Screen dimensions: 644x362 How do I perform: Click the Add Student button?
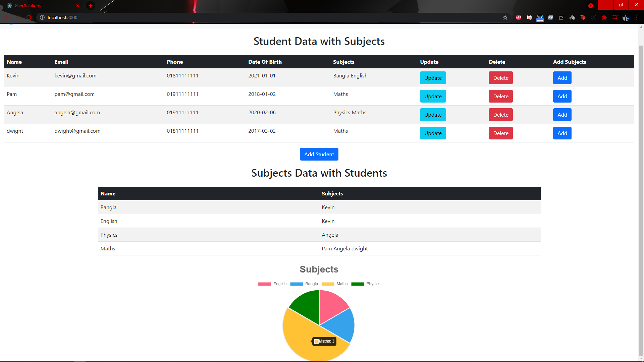tap(319, 154)
